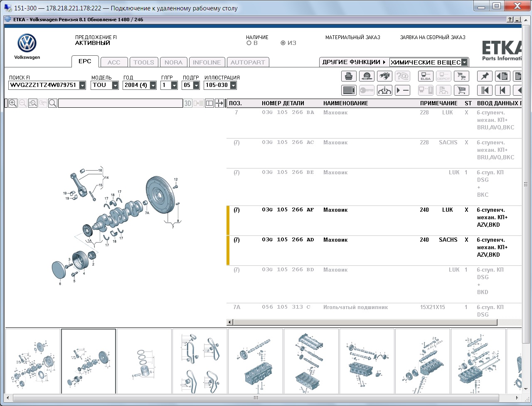Click the НОМЕР ДЕТАЛИ column header
This screenshot has width=532, height=406.
tap(283, 103)
